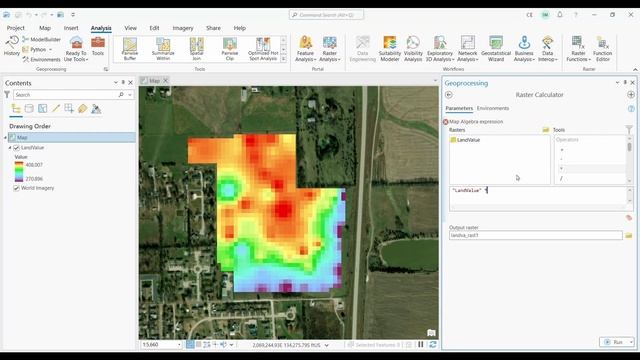This screenshot has height=360, width=640.
Task: Pause map drawing
Action: click(421, 345)
